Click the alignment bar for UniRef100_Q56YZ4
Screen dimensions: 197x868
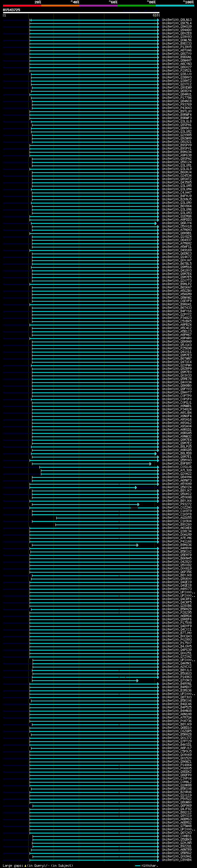[x=83, y=487]
